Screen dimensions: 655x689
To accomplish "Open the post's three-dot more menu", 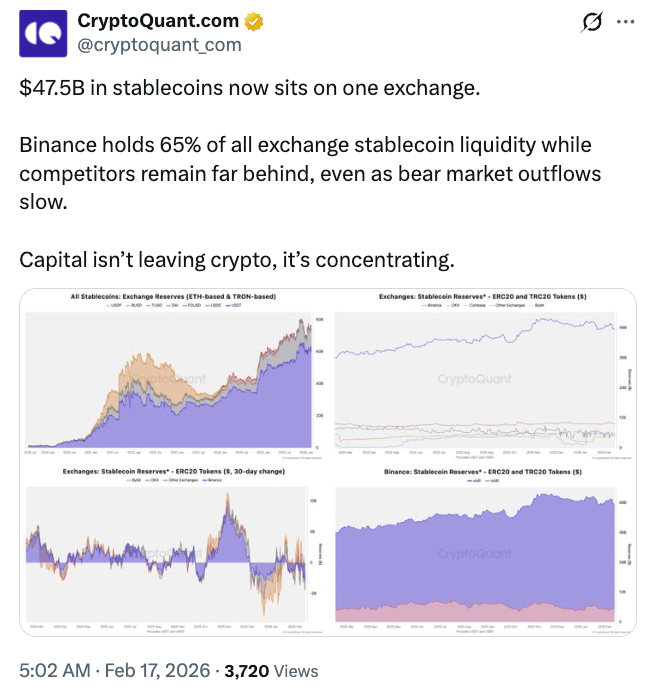I will coord(625,22).
